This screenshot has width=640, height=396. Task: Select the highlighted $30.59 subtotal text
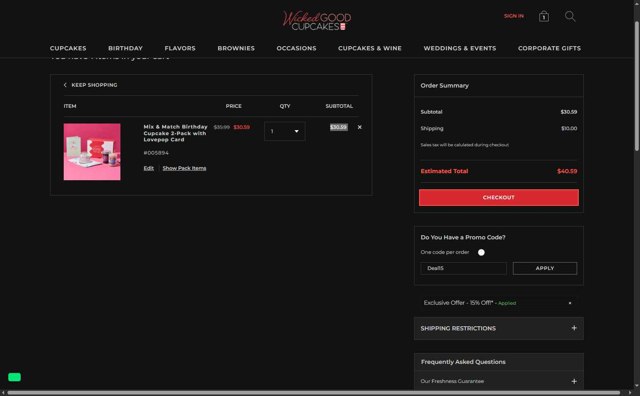point(339,127)
